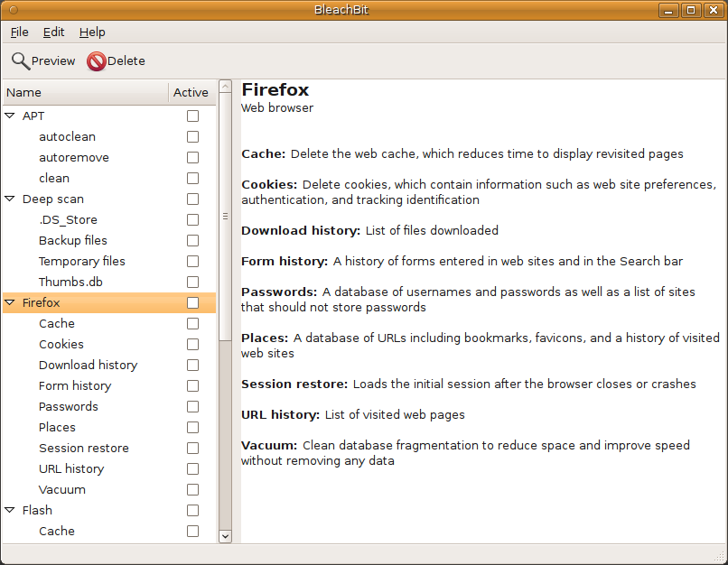Select the Cookies row
Viewport: 728px width, 565px height.
(x=109, y=344)
